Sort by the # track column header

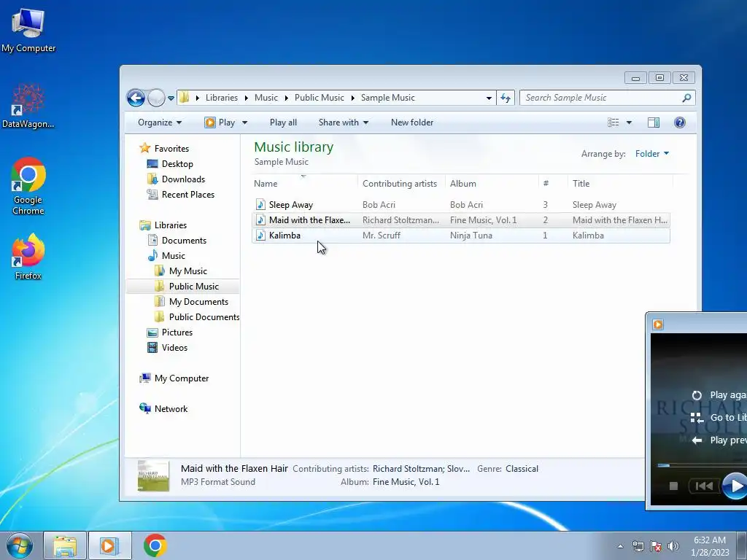pyautogui.click(x=553, y=183)
